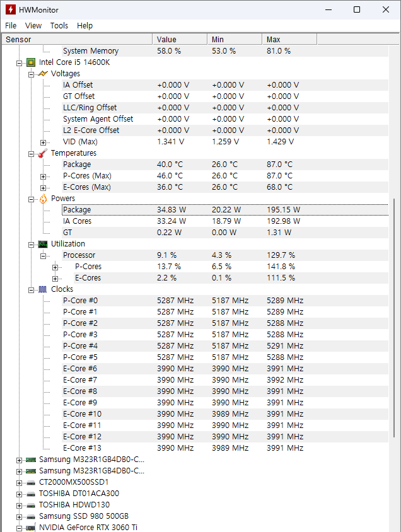Collapse the Intel Core i5 14600K node

tap(20, 63)
